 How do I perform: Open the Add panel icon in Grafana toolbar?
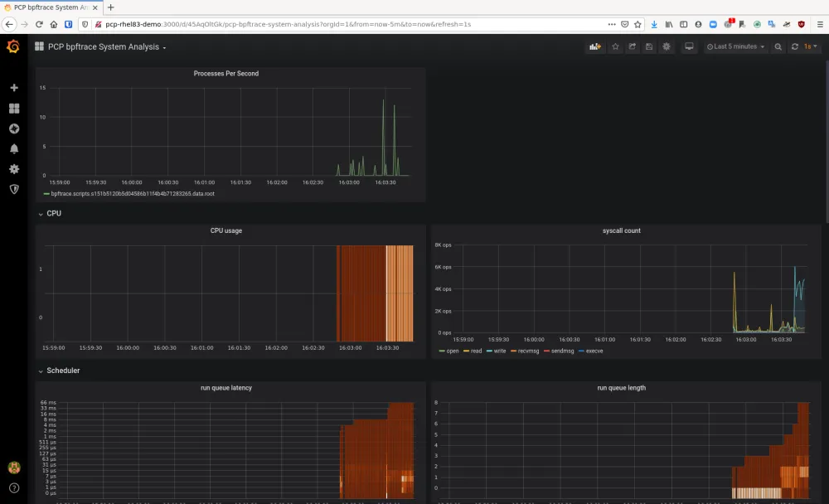point(594,47)
